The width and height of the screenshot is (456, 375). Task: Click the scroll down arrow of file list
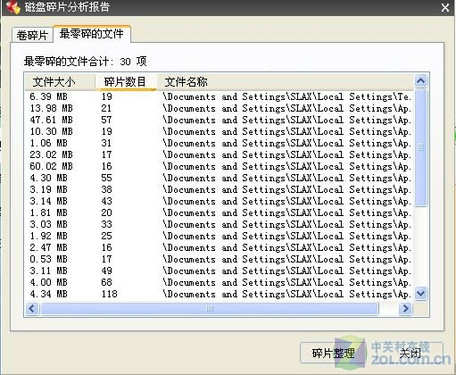coord(421,293)
